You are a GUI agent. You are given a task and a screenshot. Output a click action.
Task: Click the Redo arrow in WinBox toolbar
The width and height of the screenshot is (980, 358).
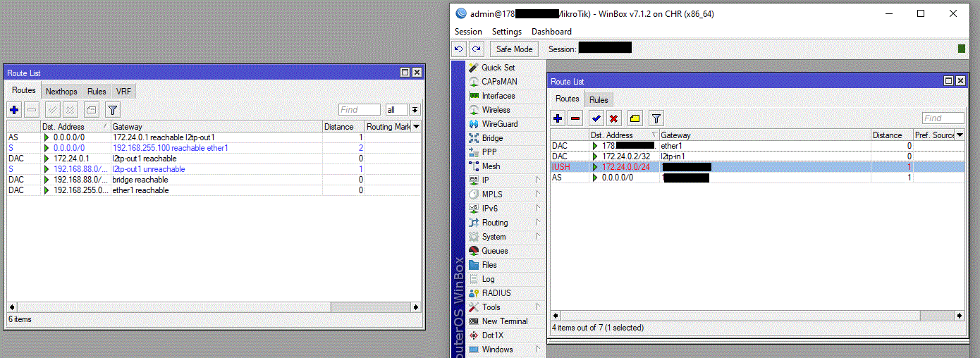(x=477, y=49)
